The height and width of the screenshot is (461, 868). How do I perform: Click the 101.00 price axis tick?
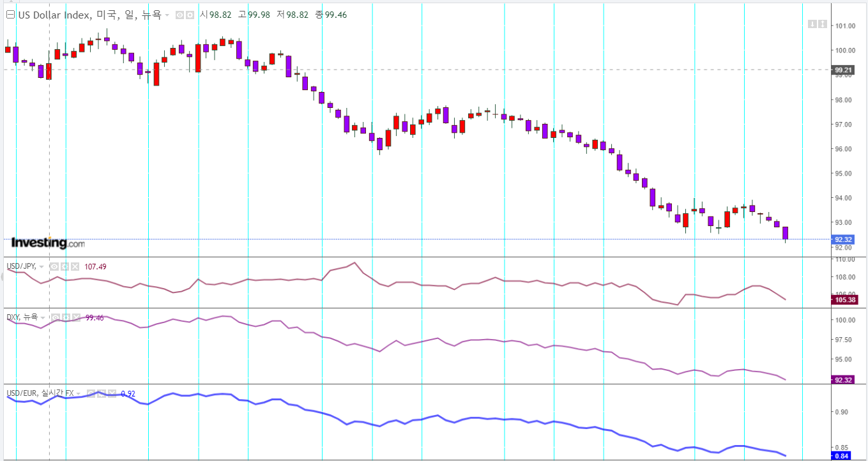pyautogui.click(x=844, y=26)
